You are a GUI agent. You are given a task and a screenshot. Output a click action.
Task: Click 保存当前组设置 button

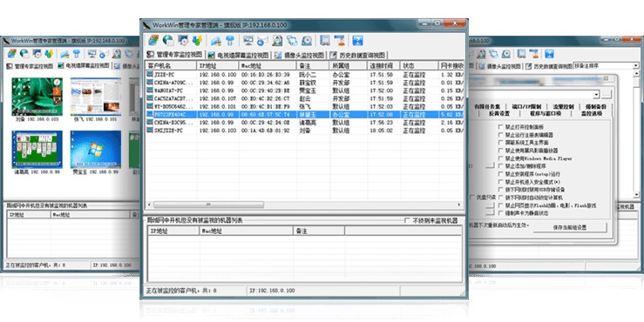pyautogui.click(x=570, y=227)
